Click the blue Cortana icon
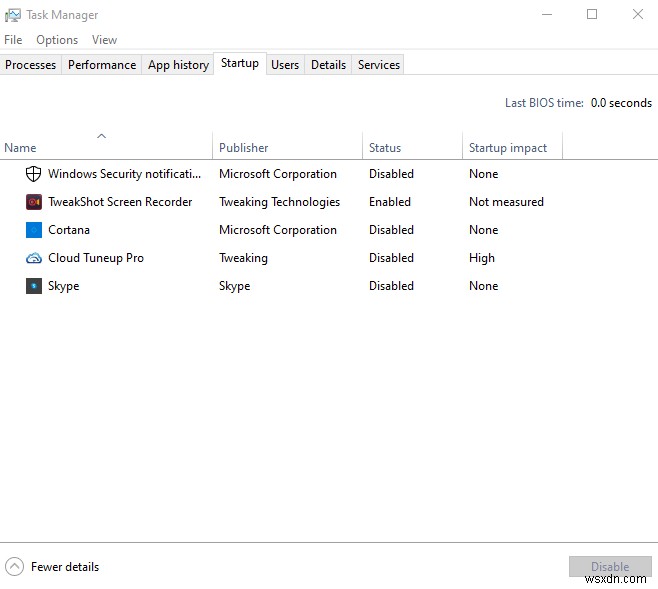658x589 pixels. [34, 230]
